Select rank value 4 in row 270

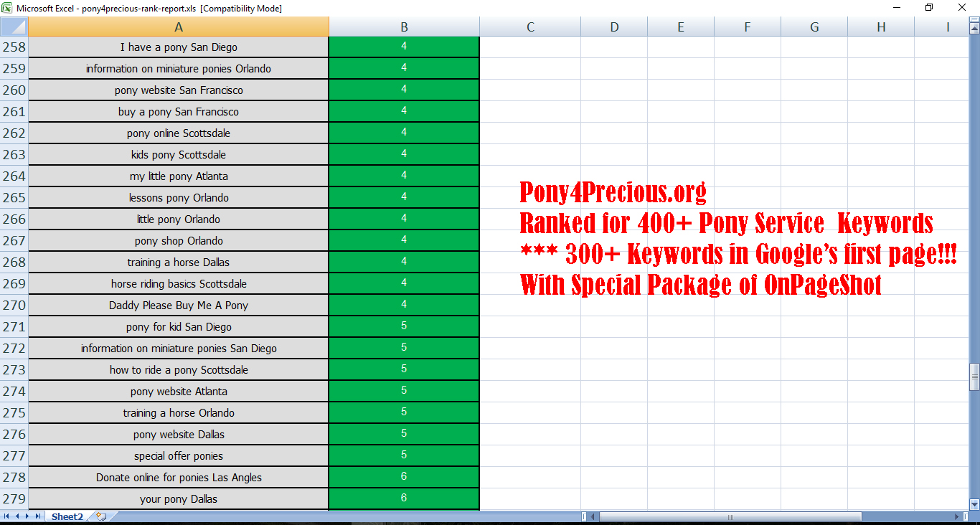click(x=405, y=306)
